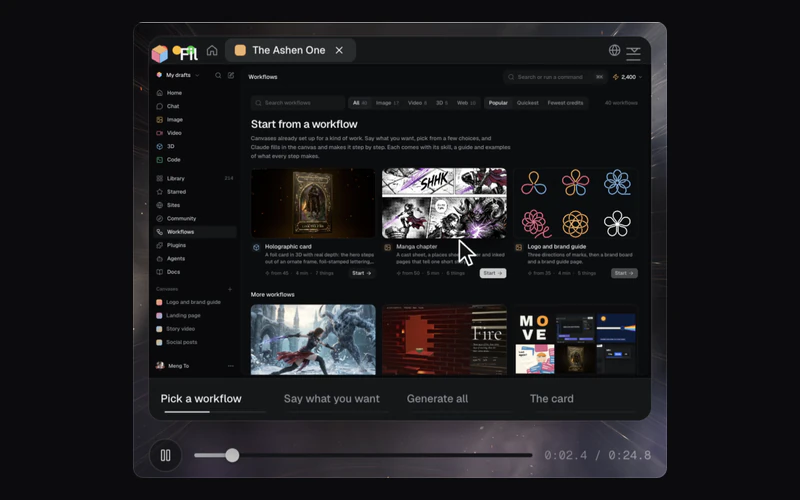Click the home icon in the top bar

[x=212, y=50]
